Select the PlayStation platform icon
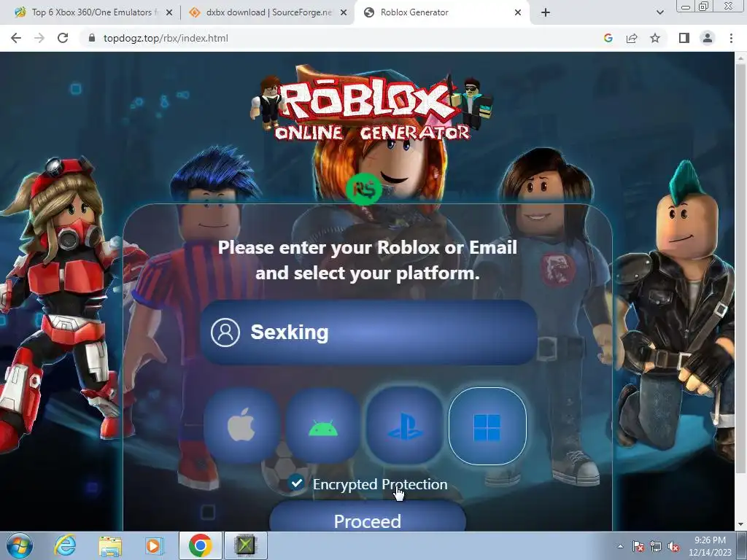The image size is (747, 560). point(404,425)
